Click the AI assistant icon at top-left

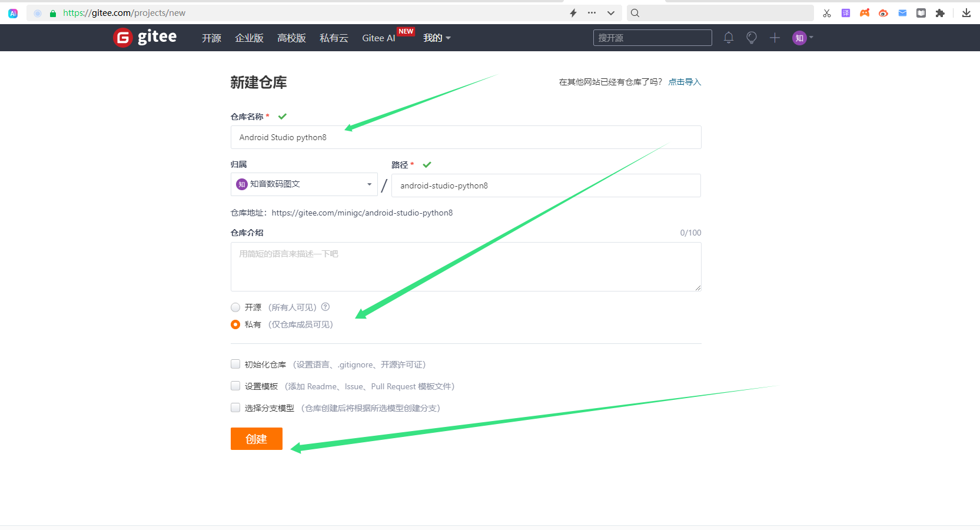click(13, 13)
